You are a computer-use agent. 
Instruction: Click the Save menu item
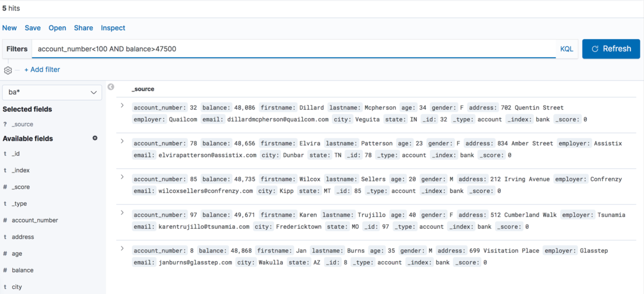click(33, 28)
